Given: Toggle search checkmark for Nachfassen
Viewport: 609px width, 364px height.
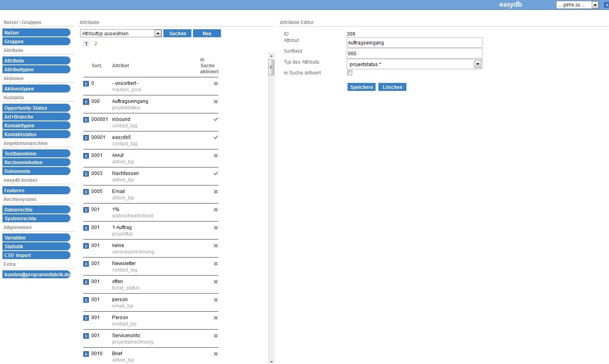Looking at the screenshot, I should 216,173.
